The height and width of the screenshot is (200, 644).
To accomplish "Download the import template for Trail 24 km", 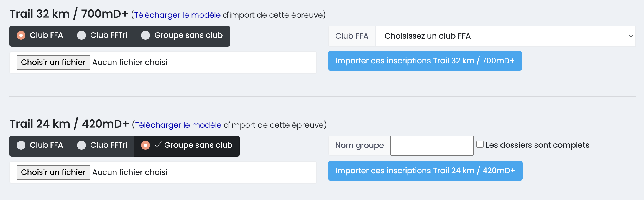I will coord(178,125).
